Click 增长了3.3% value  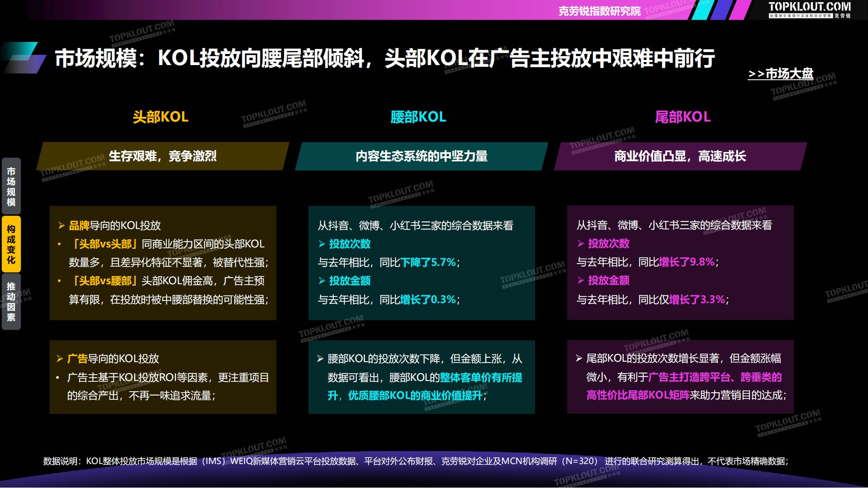[697, 299]
